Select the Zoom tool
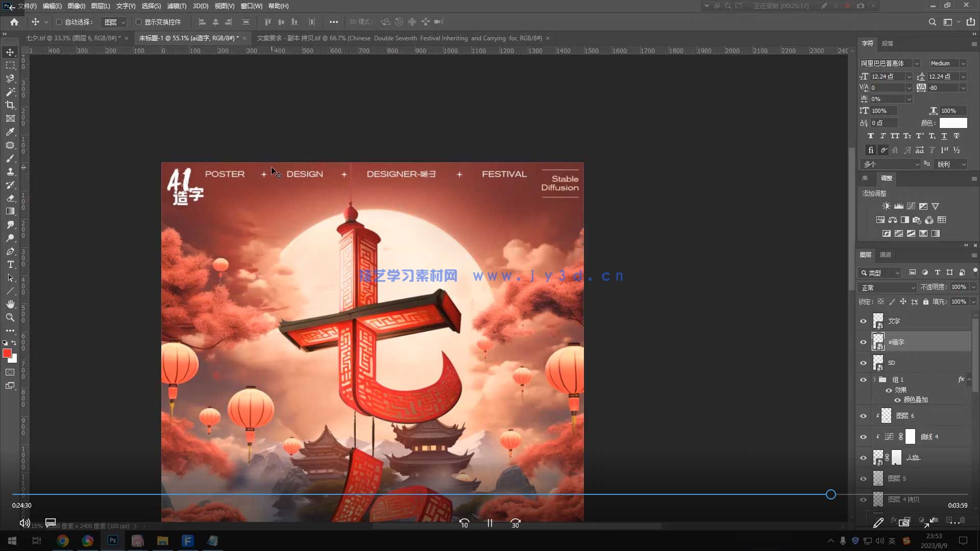 [10, 317]
